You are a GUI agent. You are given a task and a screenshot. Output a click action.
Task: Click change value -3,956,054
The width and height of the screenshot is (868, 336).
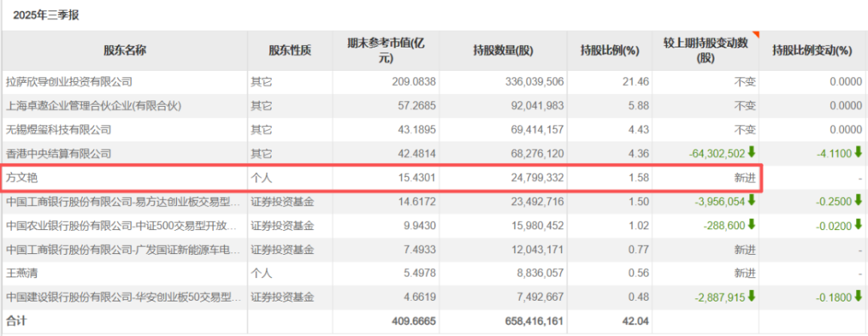[719, 202]
